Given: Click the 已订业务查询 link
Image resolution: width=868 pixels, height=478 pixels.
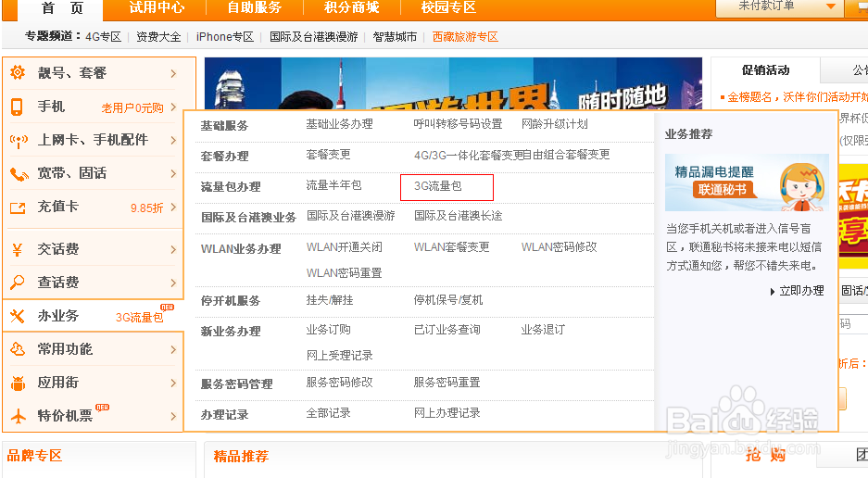Looking at the screenshot, I should [x=447, y=330].
